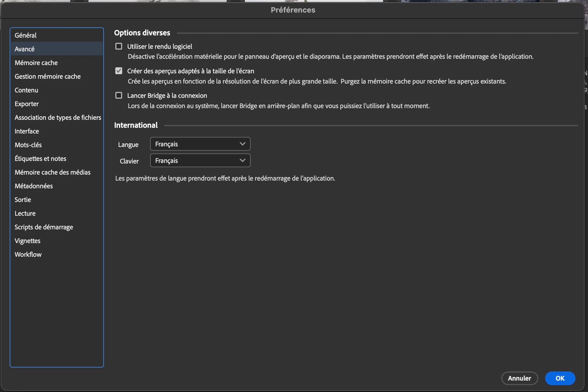Open the Mémoire cache preferences section

click(x=36, y=63)
